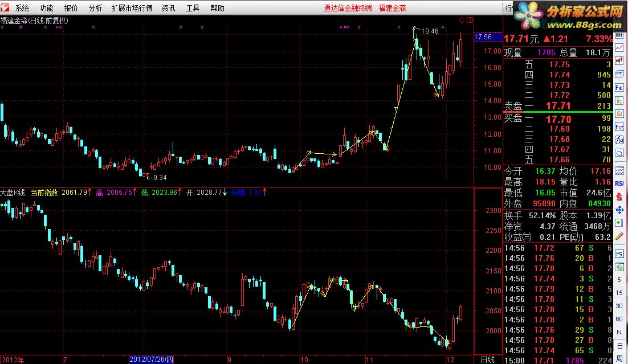
Task: Click the red square window icon above chart
Action: click(470, 20)
